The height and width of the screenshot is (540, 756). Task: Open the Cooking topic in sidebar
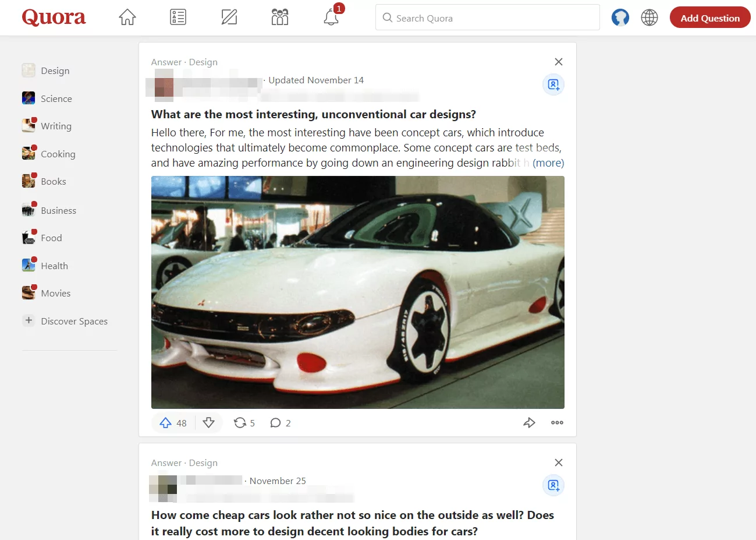59,154
